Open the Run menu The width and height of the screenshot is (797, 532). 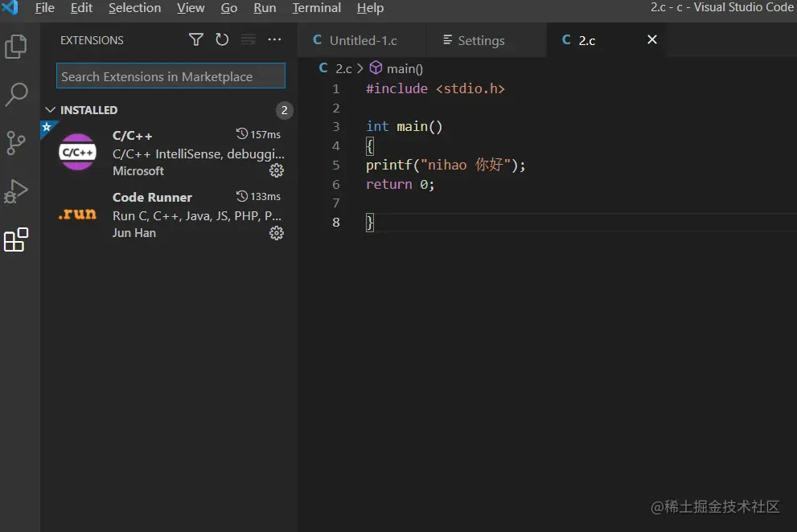(x=265, y=8)
